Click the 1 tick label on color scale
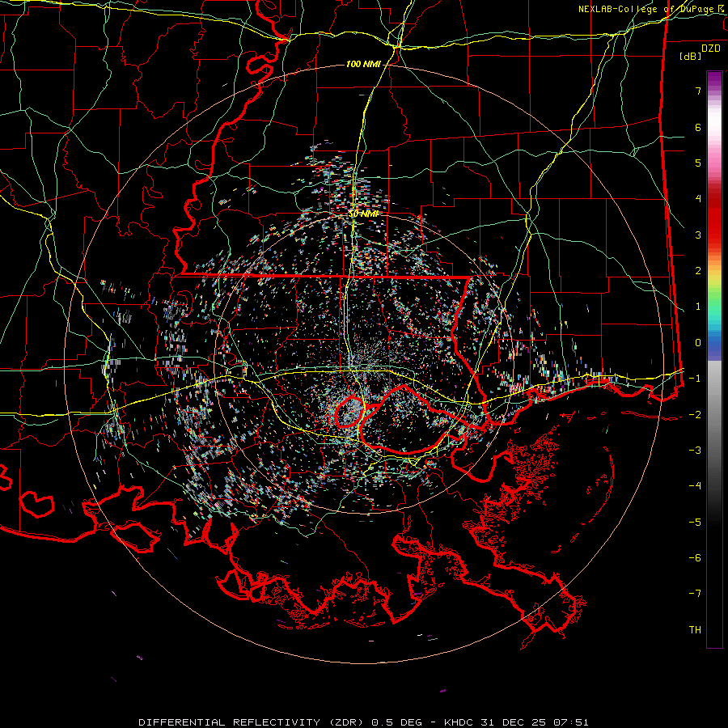Image resolution: width=728 pixels, height=728 pixels. pos(698,307)
